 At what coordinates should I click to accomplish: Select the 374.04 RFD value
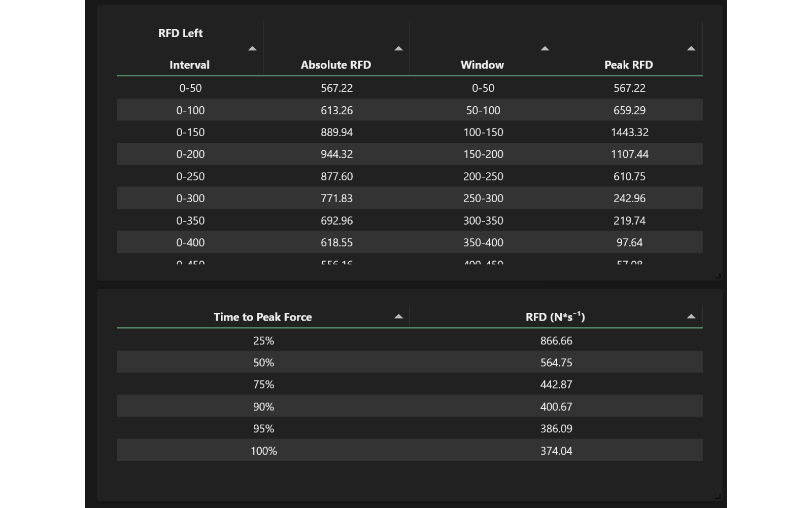(556, 451)
